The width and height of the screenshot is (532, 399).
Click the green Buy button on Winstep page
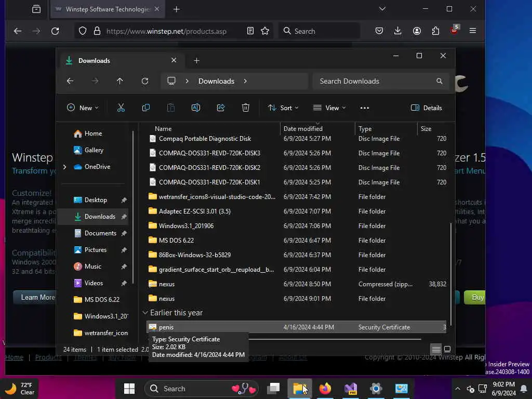tap(475, 298)
